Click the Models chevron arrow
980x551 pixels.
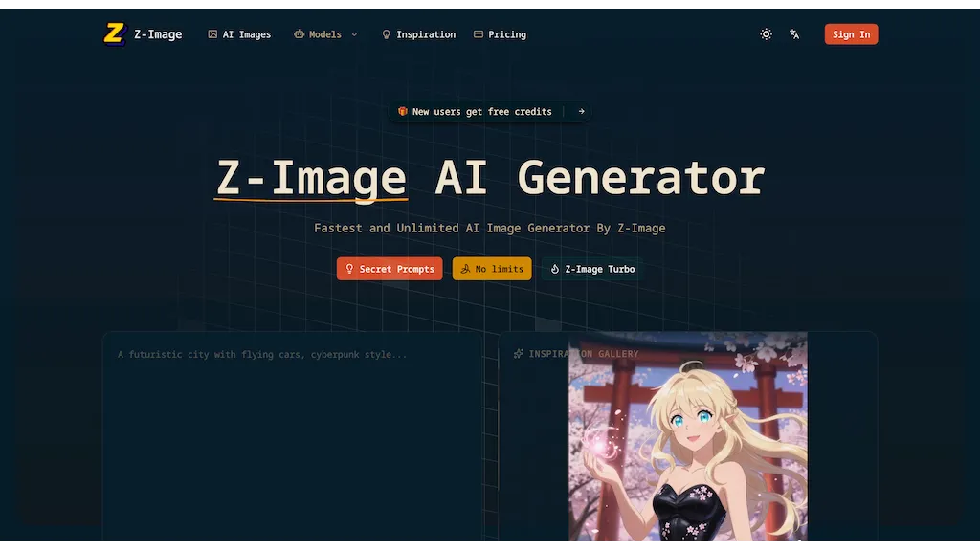(354, 35)
